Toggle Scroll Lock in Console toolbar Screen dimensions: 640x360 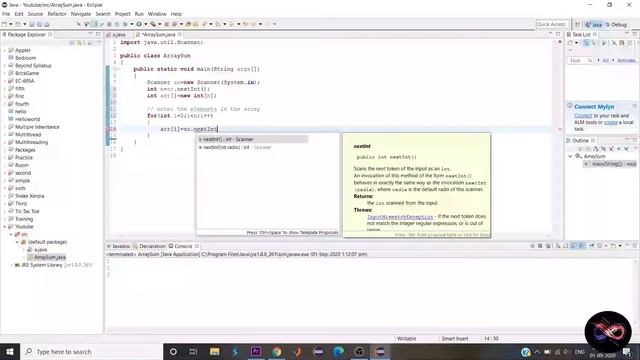[566, 246]
